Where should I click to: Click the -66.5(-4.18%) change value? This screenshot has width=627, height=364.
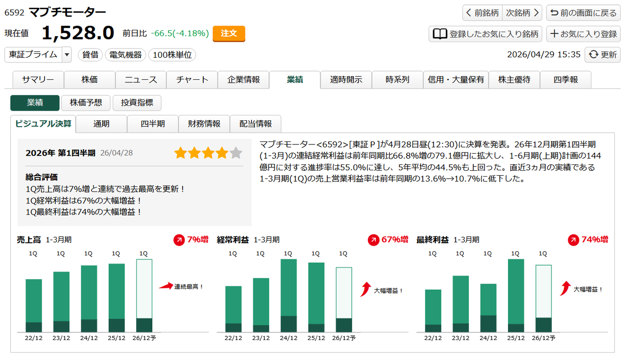[180, 33]
